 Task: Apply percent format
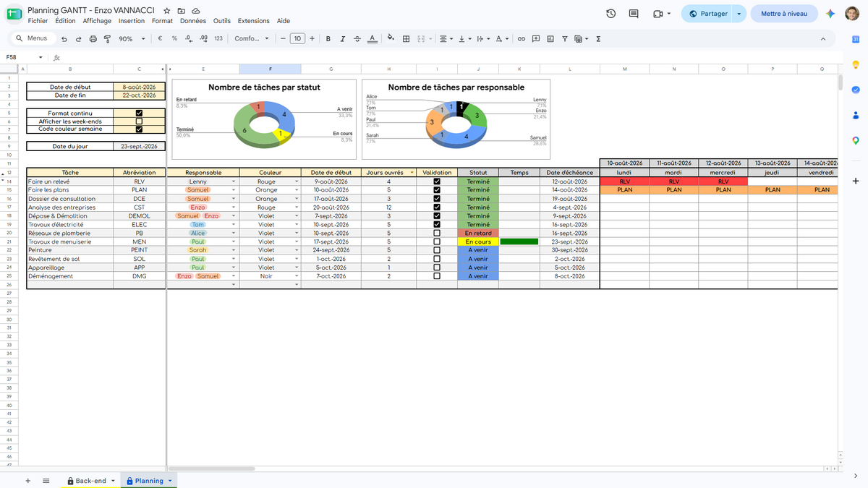coord(174,39)
